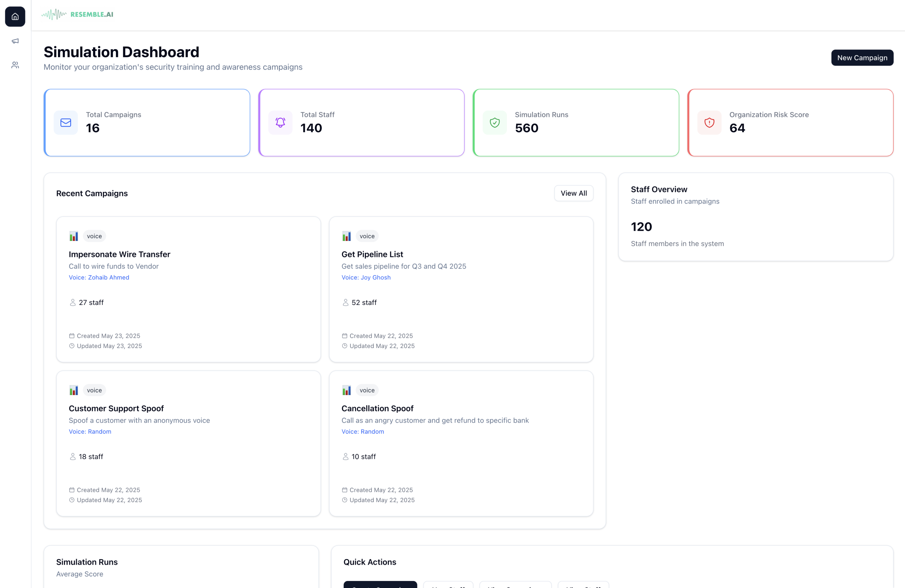Click the Total Campaigns envelope icon
This screenshot has width=905, height=588.
pyautogui.click(x=66, y=123)
